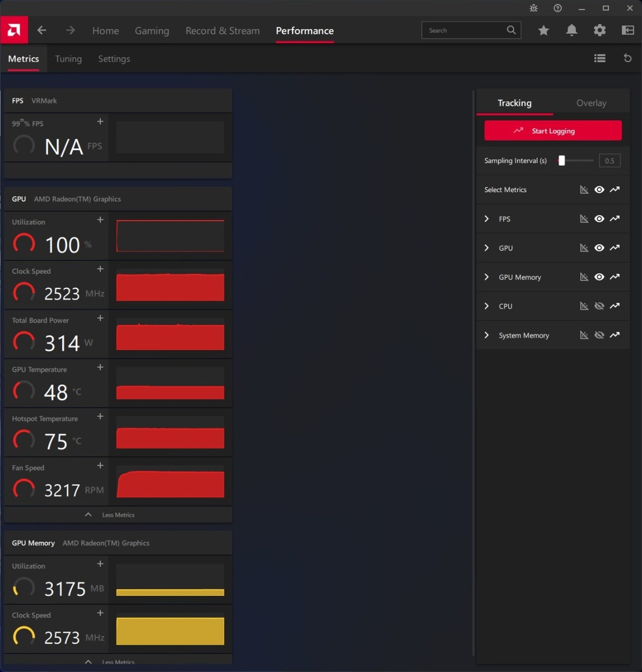Screen dimensions: 642x672
Task: Hide GPU metrics with eye icon
Action: tap(599, 248)
